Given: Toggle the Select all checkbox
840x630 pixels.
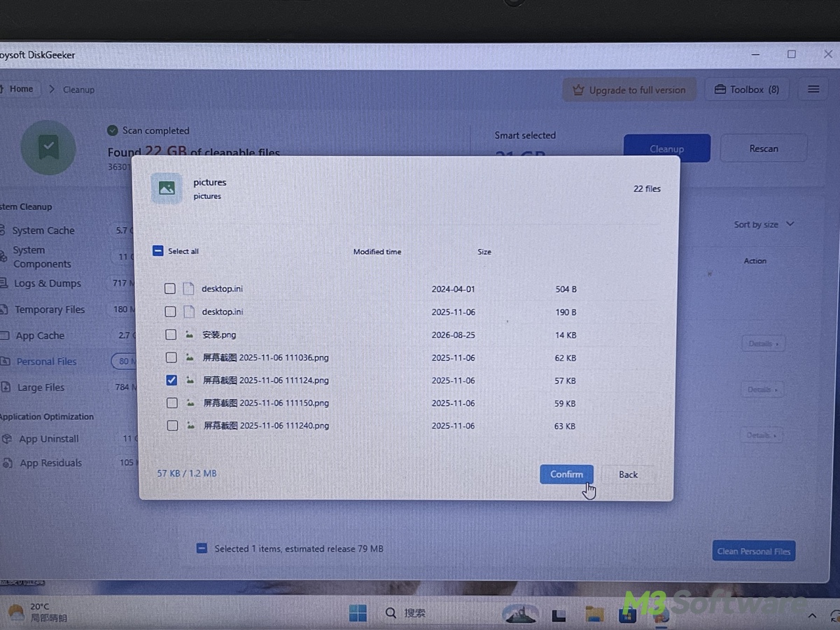Looking at the screenshot, I should [x=157, y=251].
